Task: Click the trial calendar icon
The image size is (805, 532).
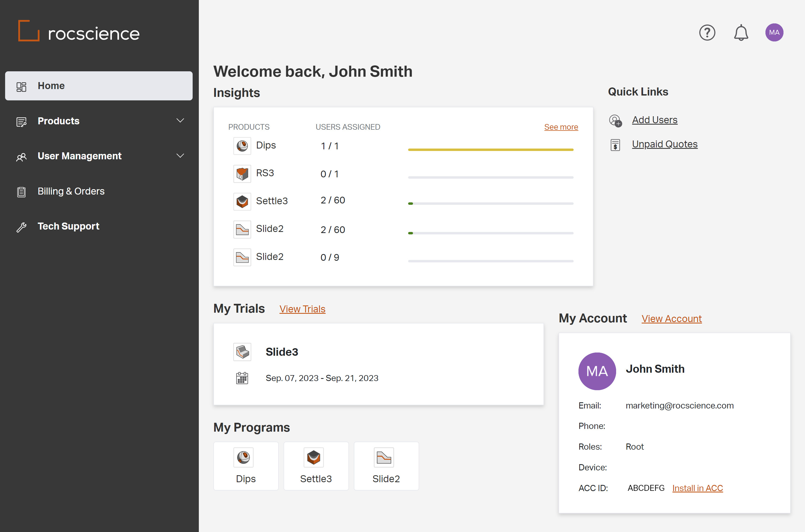Action: (242, 378)
